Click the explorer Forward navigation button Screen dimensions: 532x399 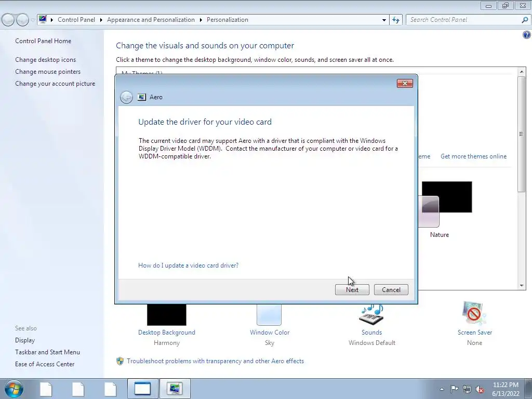click(22, 20)
